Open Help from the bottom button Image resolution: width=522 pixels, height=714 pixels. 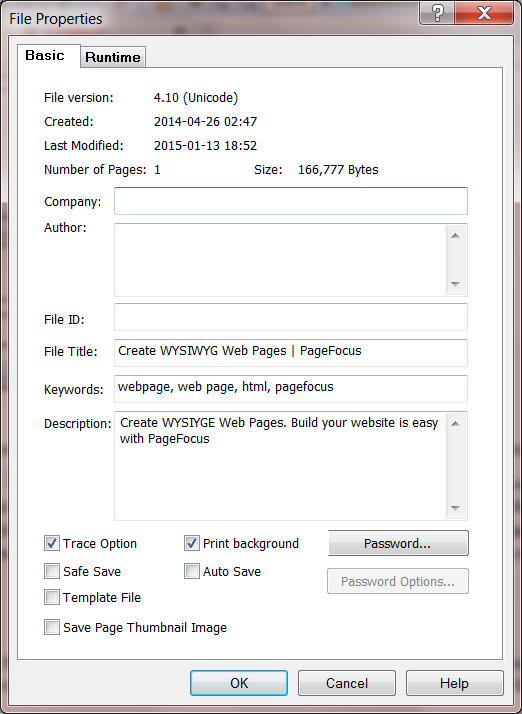click(455, 683)
